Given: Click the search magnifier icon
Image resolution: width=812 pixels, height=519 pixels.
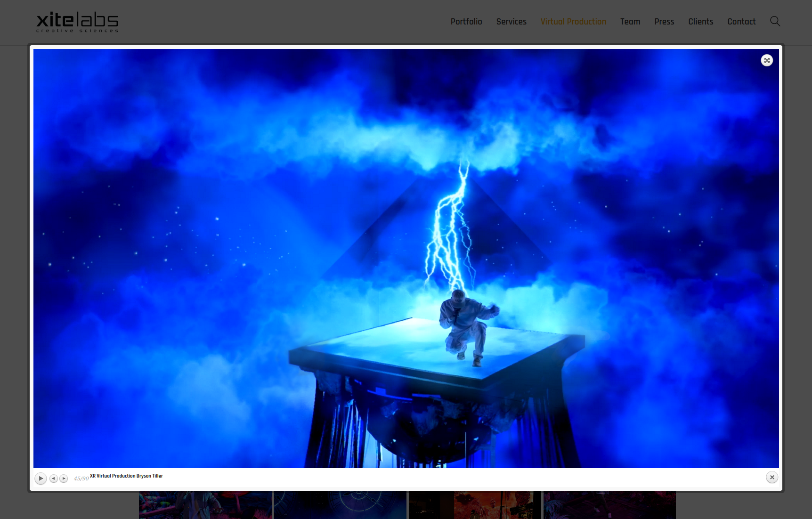Looking at the screenshot, I should (775, 21).
